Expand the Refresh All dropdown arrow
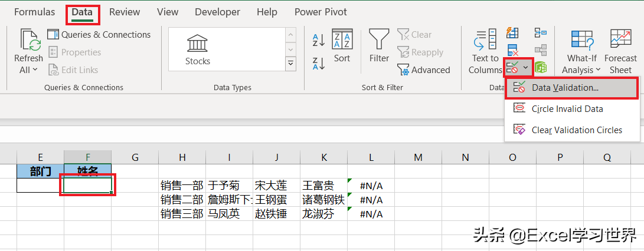The width and height of the screenshot is (644, 251). click(35, 70)
